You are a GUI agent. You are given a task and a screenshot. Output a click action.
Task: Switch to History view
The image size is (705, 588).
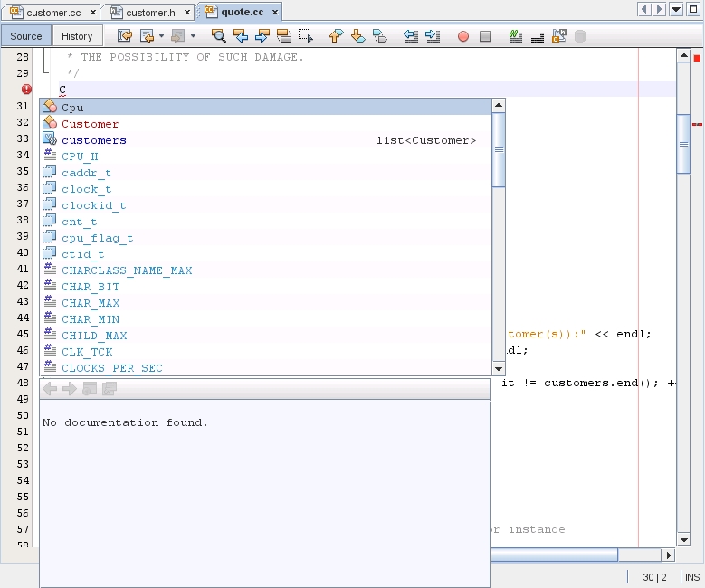click(x=77, y=36)
